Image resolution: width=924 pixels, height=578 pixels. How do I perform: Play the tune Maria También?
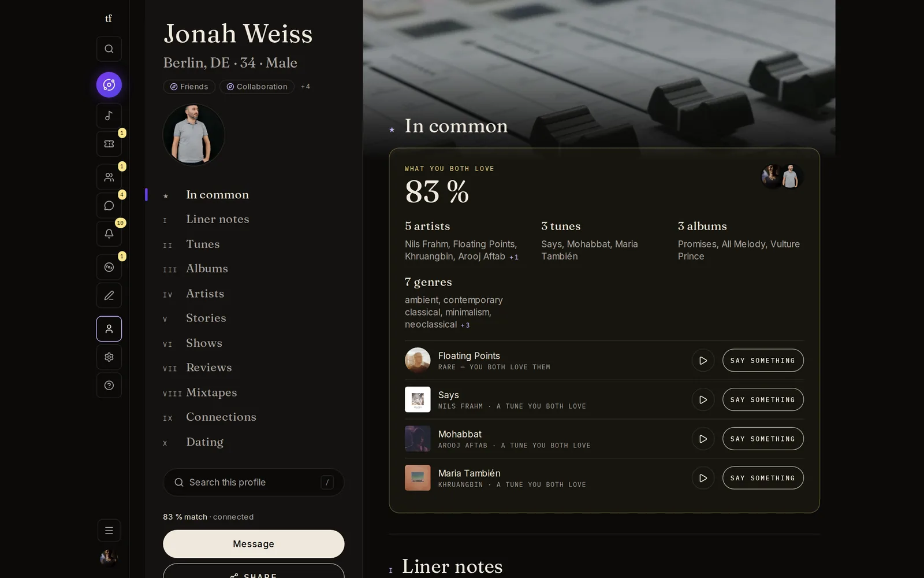[x=703, y=478]
